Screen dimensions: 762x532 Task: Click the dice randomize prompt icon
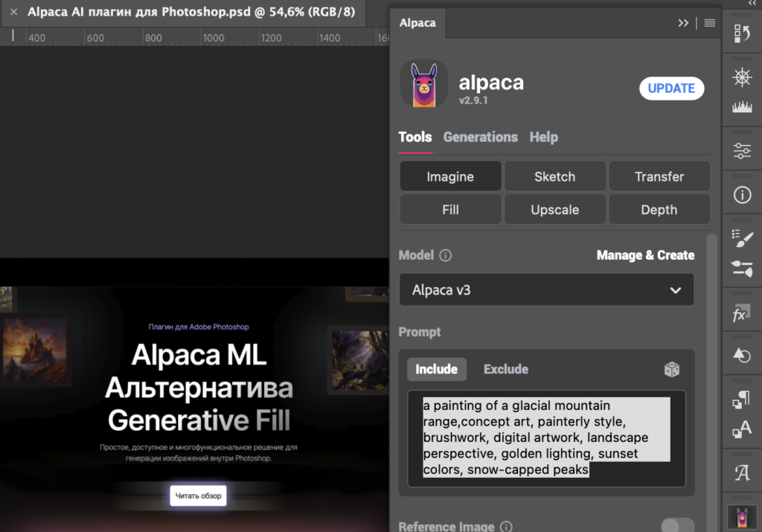[672, 369]
